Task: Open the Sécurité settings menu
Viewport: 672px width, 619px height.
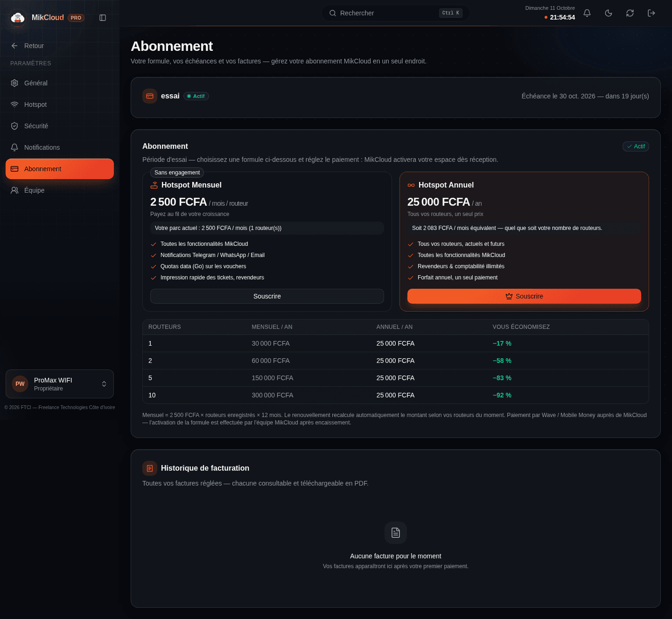Action: coord(60,126)
